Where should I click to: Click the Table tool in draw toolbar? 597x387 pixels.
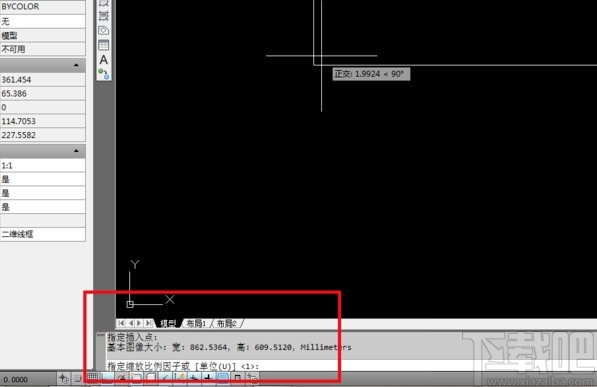[x=104, y=45]
